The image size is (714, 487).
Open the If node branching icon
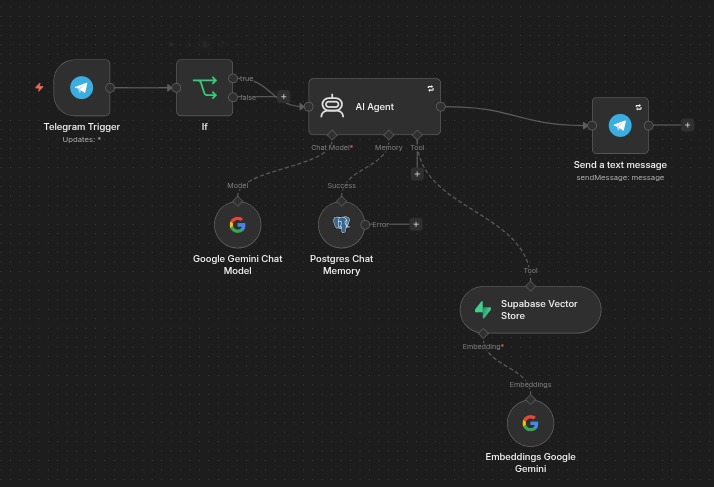204,87
